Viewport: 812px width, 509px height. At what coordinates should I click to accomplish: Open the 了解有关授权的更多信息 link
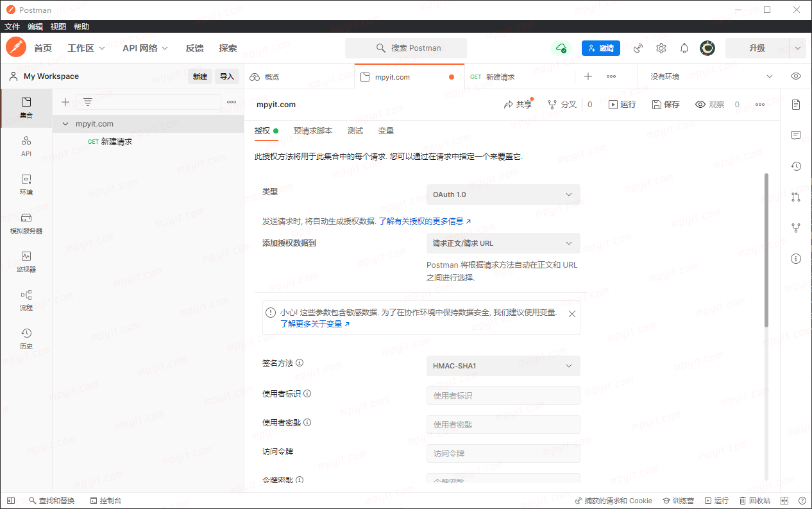coord(425,221)
